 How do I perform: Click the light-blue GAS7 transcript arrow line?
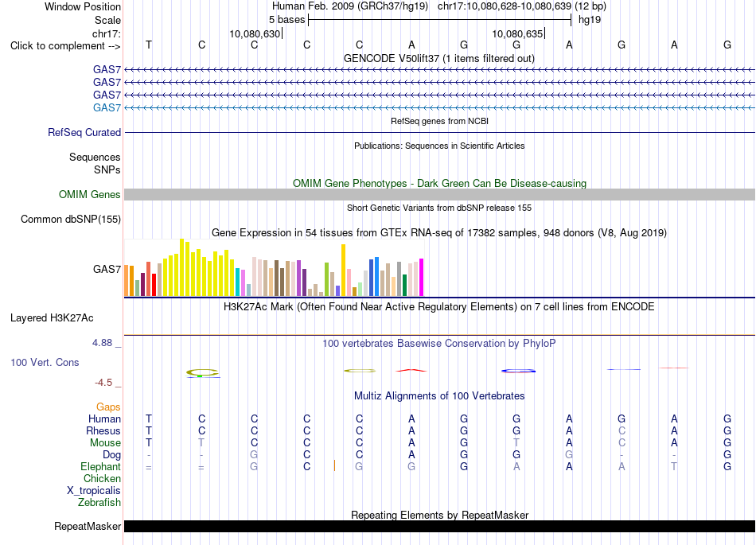click(x=439, y=107)
